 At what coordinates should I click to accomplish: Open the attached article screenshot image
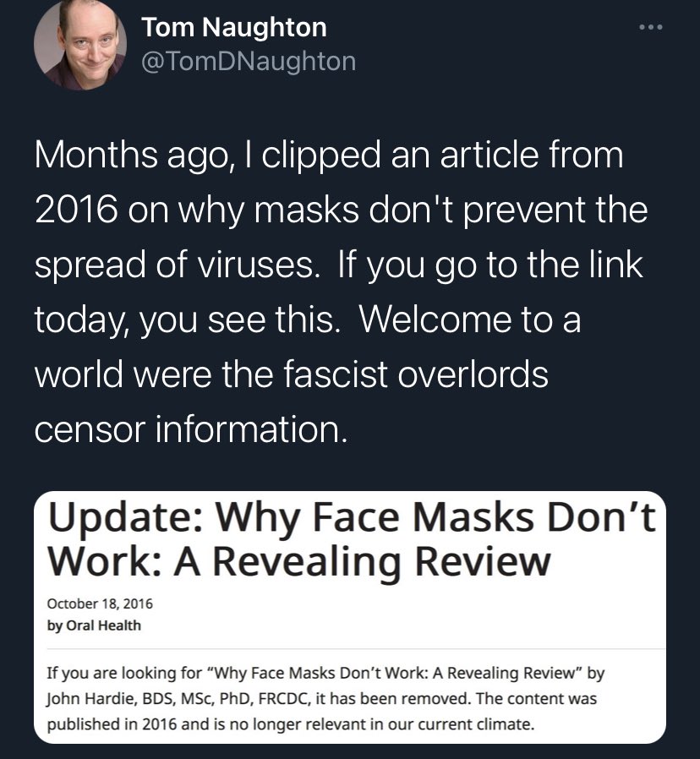349,617
